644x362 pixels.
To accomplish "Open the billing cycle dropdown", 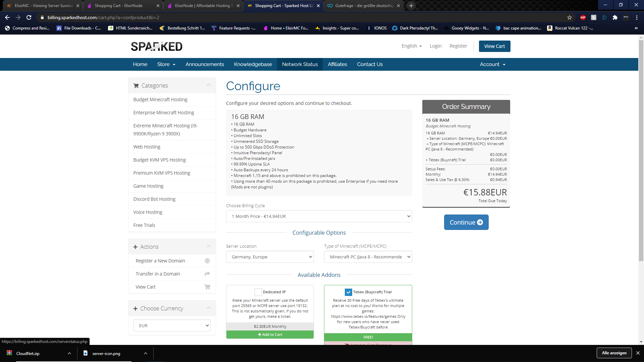I will coord(319,216).
